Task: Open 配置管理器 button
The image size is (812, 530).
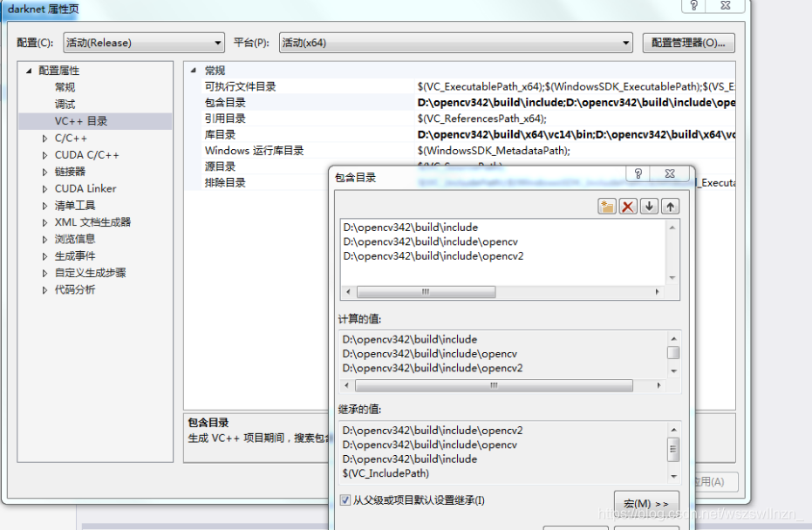Action: (688, 43)
